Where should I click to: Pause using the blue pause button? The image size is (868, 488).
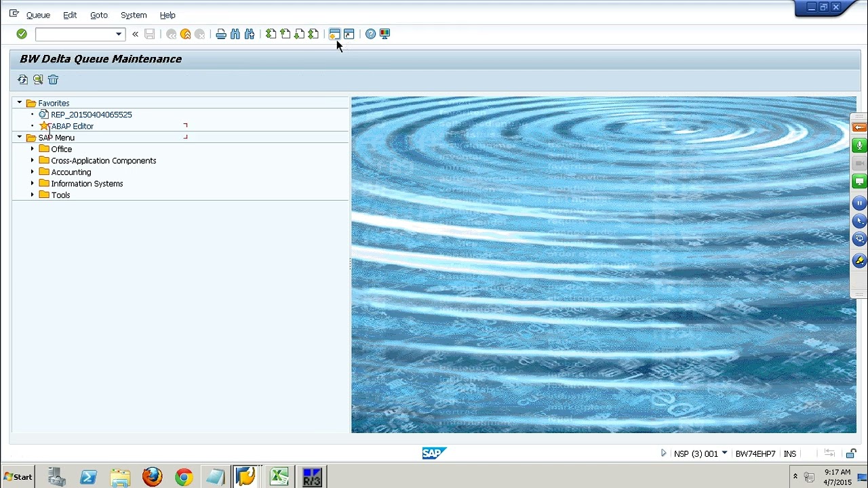pyautogui.click(x=859, y=203)
